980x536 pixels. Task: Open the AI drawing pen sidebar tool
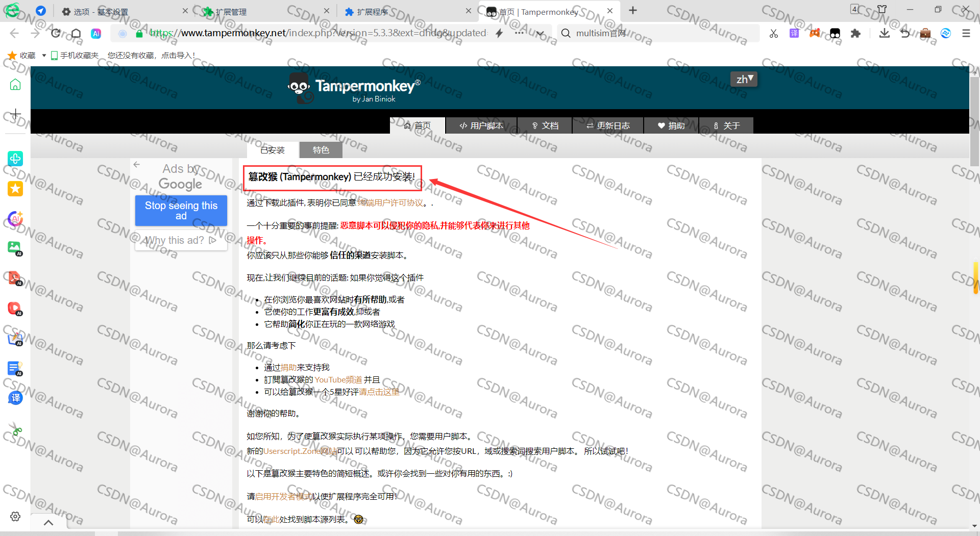click(x=15, y=339)
